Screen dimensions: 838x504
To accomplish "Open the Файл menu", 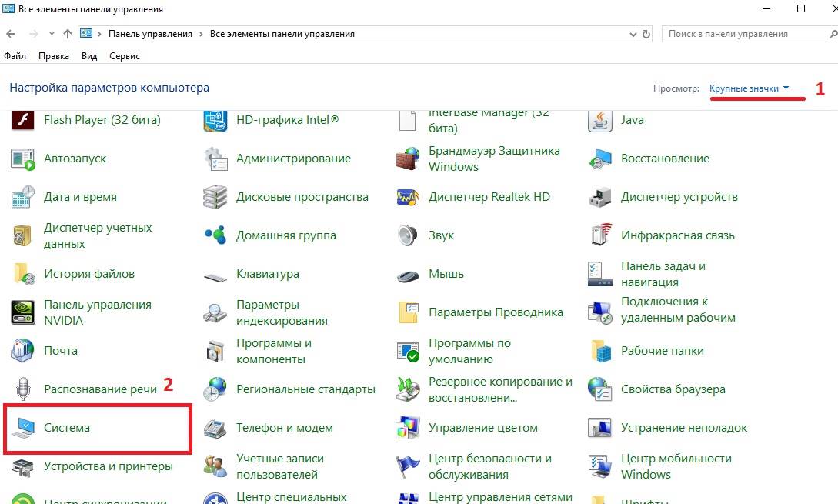I will pos(15,56).
